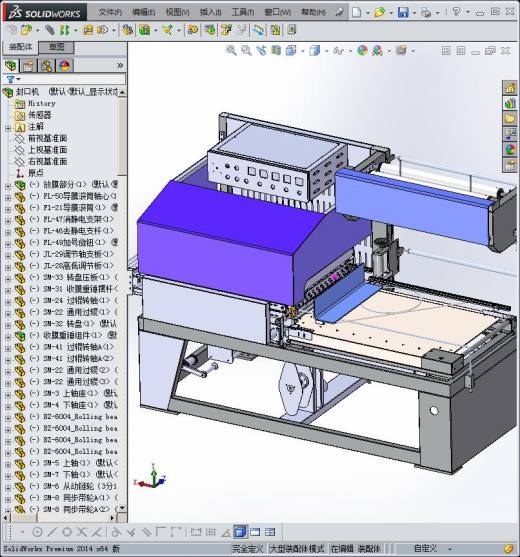Click the circle sketch tool in bottom toolbar
This screenshot has height=557, width=520.
point(37,532)
